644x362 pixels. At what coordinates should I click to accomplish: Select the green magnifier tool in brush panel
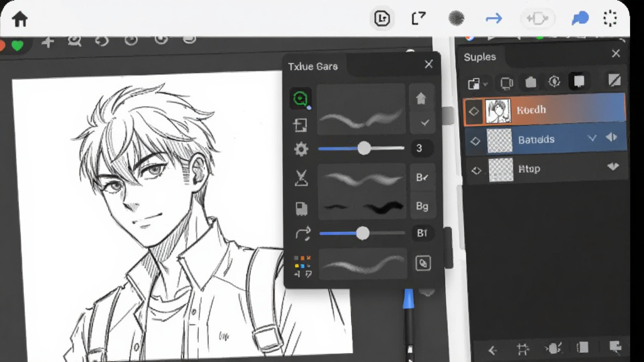pyautogui.click(x=301, y=99)
